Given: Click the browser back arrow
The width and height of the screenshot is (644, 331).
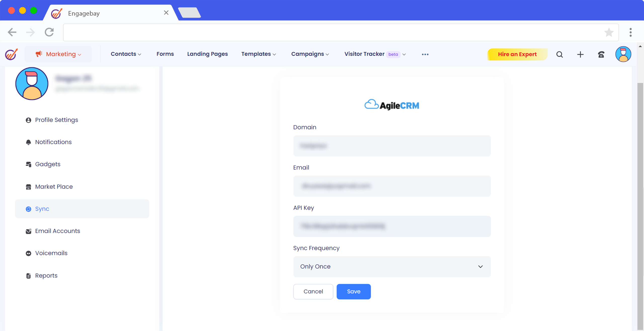Looking at the screenshot, I should (12, 32).
